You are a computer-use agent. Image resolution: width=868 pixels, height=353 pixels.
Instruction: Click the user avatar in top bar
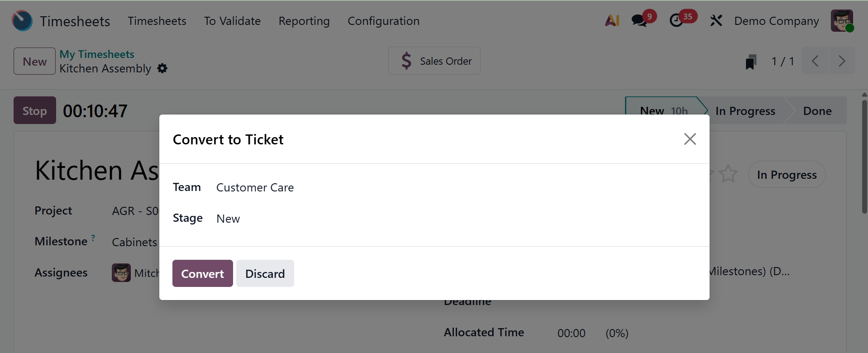coord(842,21)
